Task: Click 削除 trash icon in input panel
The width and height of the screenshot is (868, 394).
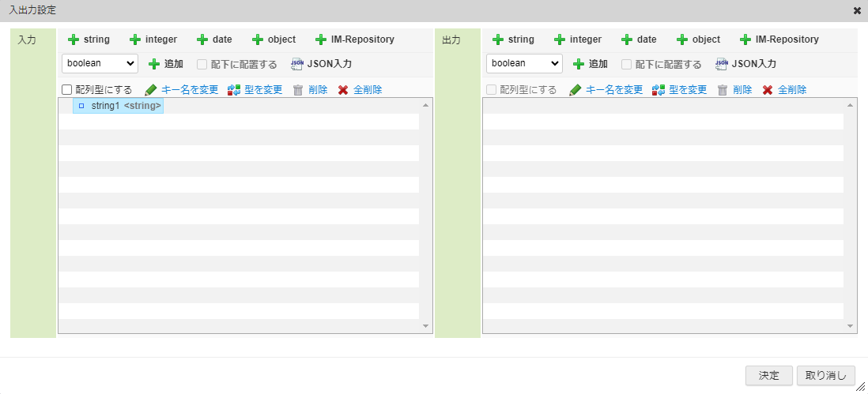Action: (x=298, y=90)
